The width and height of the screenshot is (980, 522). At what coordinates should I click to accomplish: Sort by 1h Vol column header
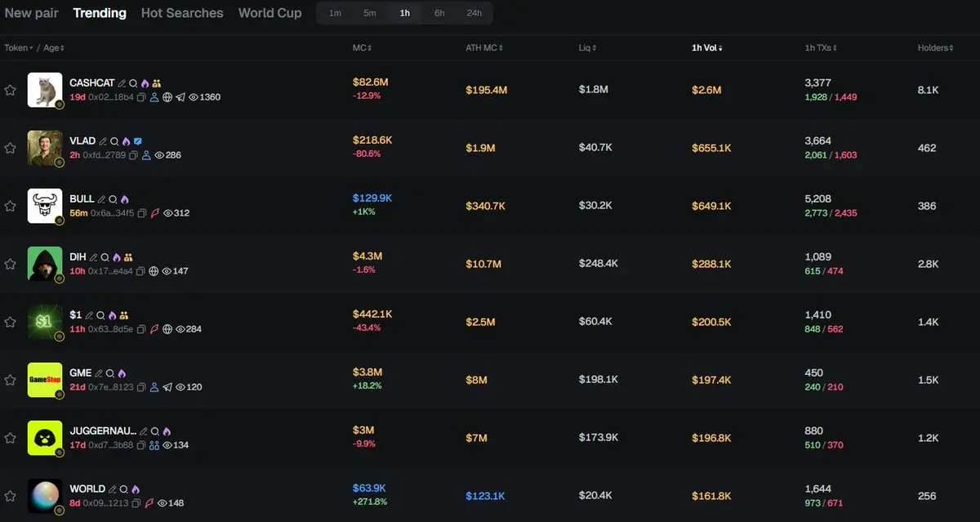(x=706, y=48)
